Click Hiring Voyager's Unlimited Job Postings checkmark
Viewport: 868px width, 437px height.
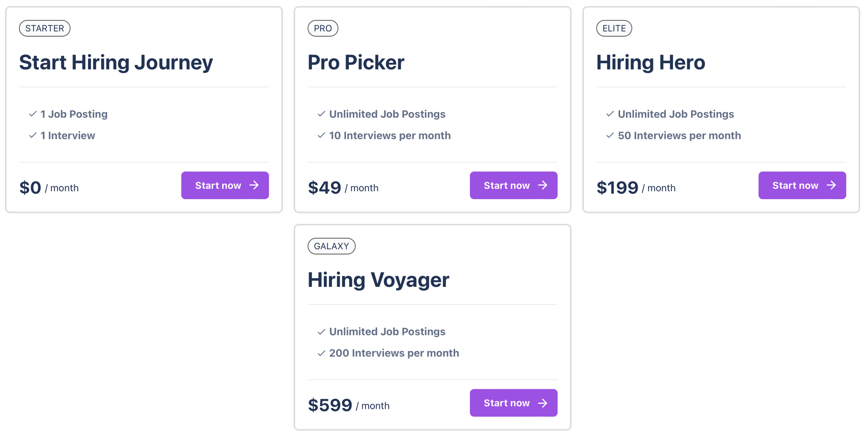tap(321, 332)
